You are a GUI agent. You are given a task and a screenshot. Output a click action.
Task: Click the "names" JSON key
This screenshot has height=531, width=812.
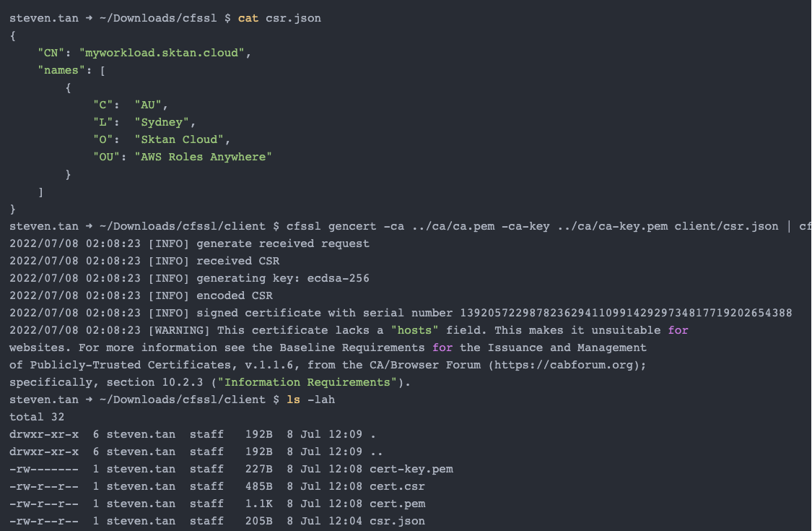pos(61,70)
